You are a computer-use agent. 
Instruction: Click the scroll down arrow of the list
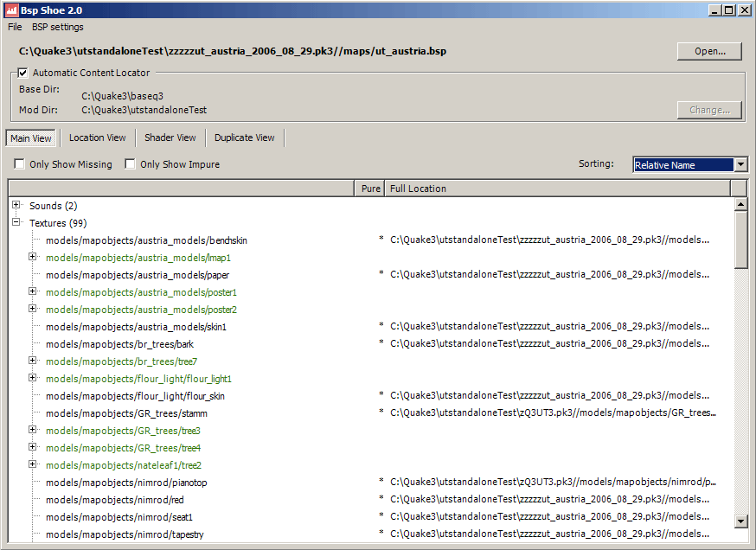tap(740, 521)
